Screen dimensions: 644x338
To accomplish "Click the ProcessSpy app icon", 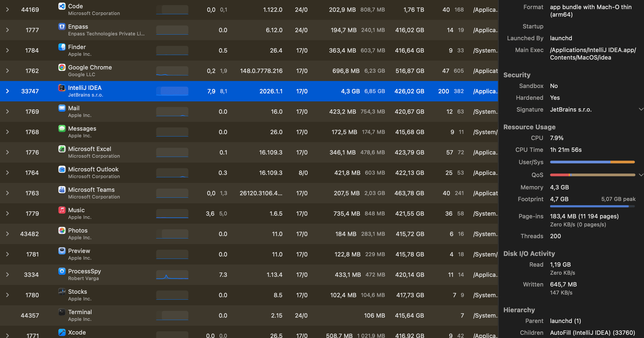I will coord(62,271).
